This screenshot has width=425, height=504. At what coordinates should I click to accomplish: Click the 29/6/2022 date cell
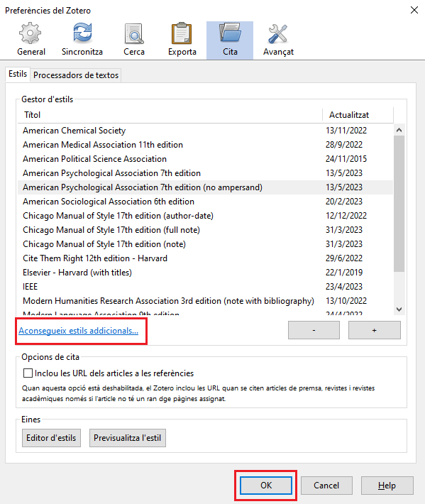(x=343, y=258)
